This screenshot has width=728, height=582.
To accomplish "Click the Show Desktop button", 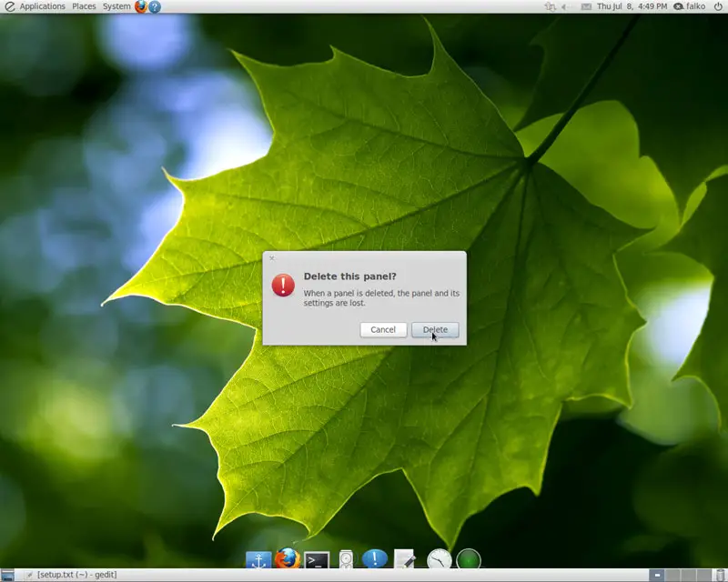I will coord(8,575).
